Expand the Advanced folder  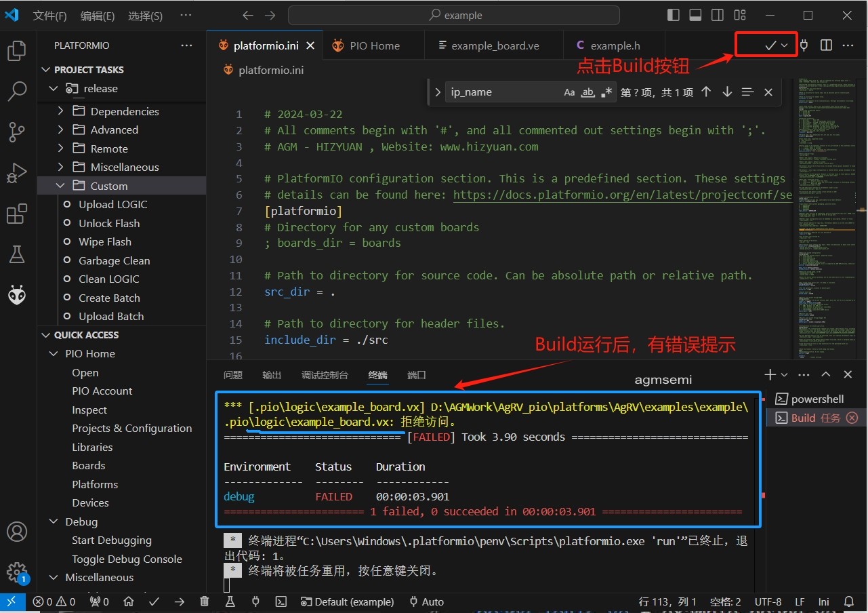click(61, 130)
